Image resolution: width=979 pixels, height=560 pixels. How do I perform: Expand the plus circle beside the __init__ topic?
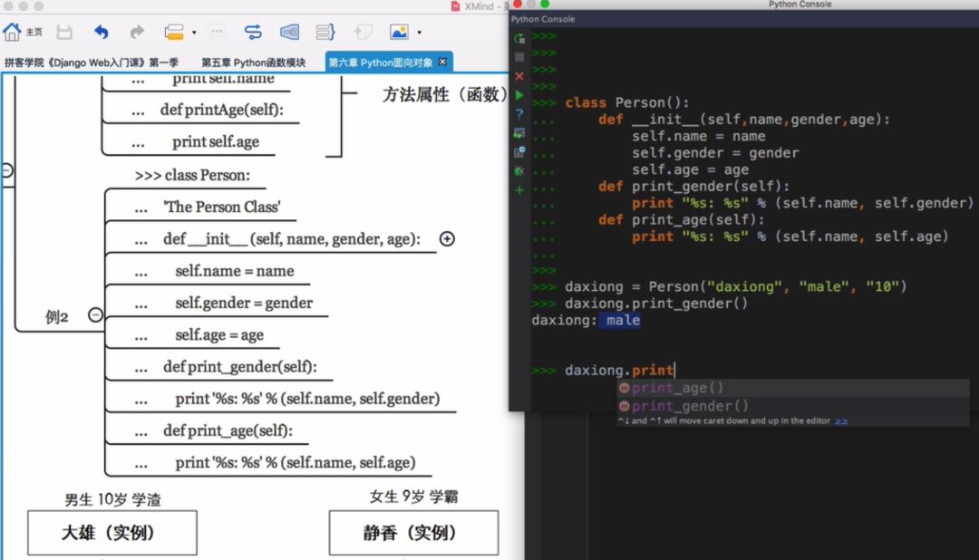click(447, 238)
